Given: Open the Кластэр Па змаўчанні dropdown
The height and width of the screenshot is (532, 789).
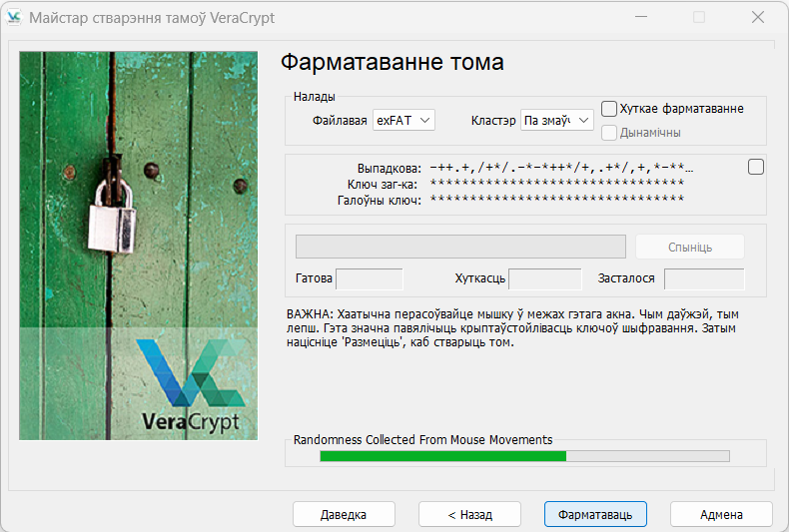Looking at the screenshot, I should click(x=557, y=121).
